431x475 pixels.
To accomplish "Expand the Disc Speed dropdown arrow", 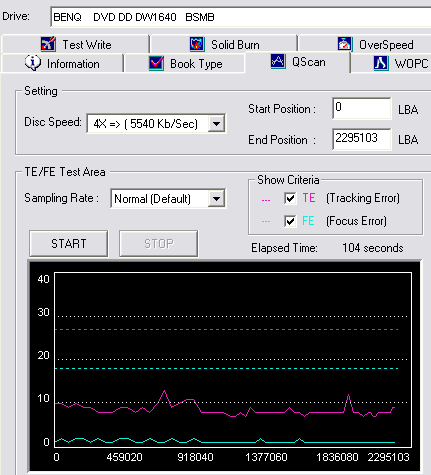I will [x=217, y=124].
